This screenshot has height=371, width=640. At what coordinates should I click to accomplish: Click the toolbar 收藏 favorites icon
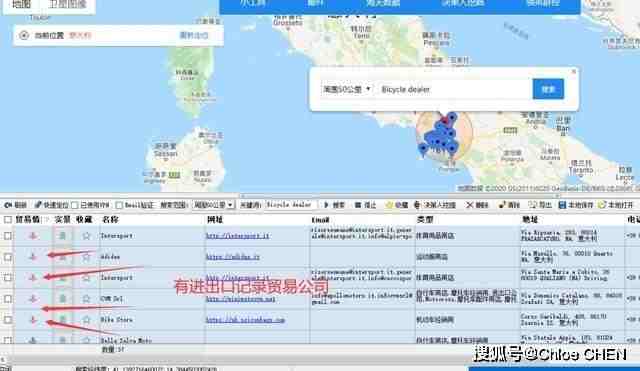pyautogui.click(x=389, y=205)
